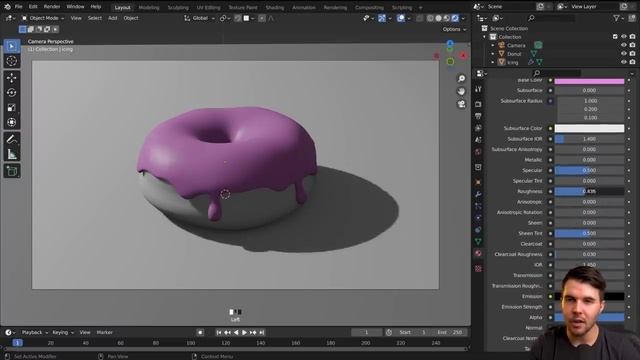This screenshot has width=640, height=360.
Task: Open Scene properties tab
Action: [478, 140]
